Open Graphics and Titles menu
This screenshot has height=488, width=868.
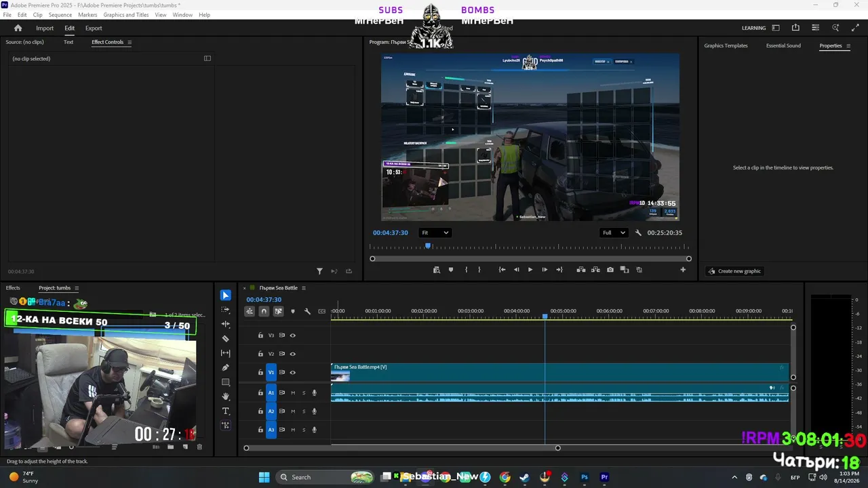pyautogui.click(x=126, y=15)
